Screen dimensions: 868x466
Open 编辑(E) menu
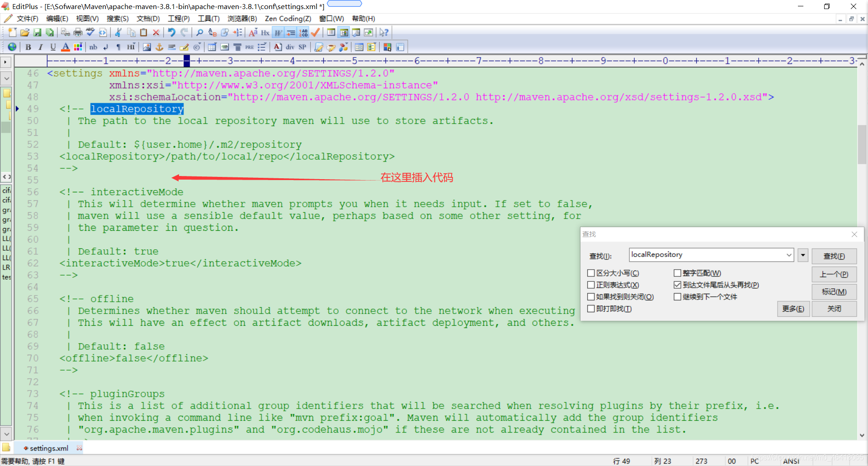pos(57,19)
